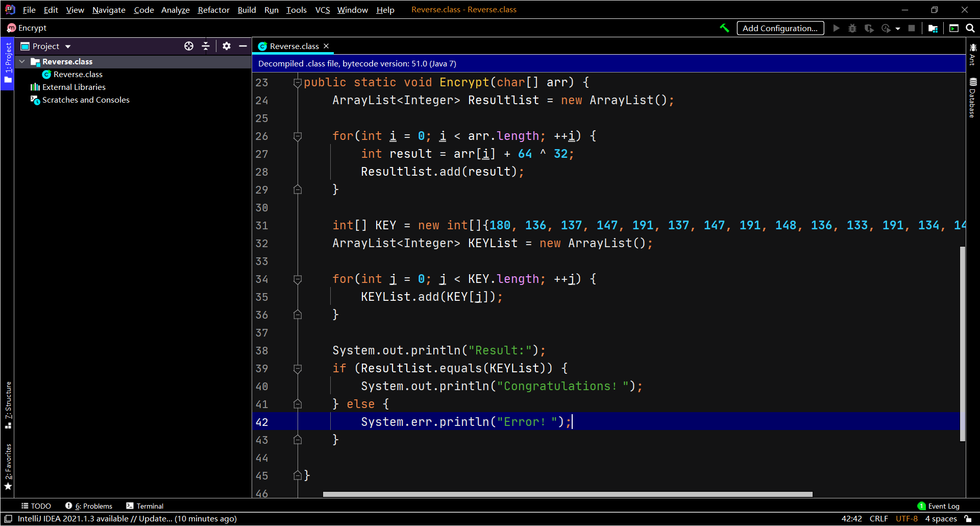Click the read-only lock icon

click(x=968, y=518)
